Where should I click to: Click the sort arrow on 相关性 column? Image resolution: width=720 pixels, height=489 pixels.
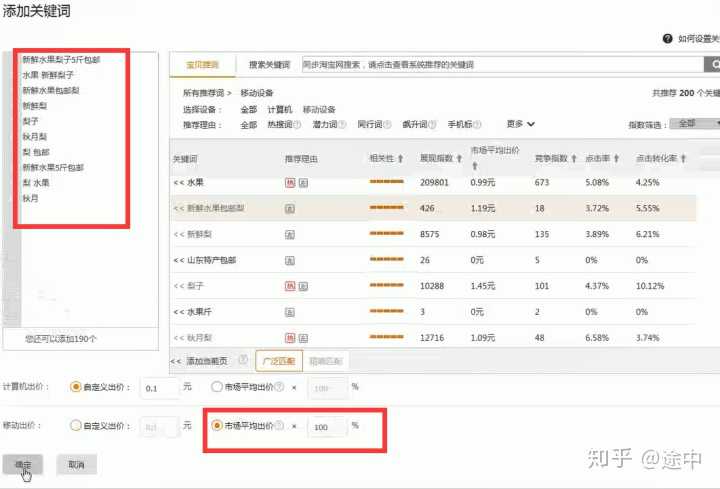pyautogui.click(x=400, y=159)
